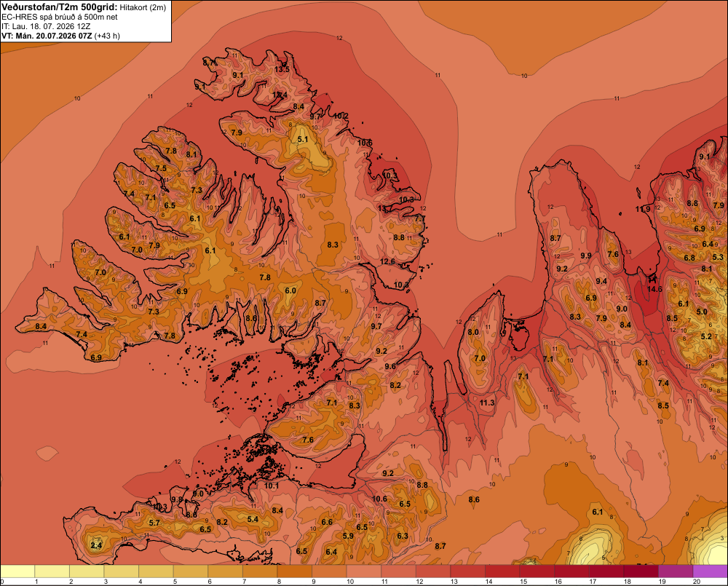The height and width of the screenshot is (586, 728).
Task: Select the 8.0 temperature value
Action: (x=473, y=333)
